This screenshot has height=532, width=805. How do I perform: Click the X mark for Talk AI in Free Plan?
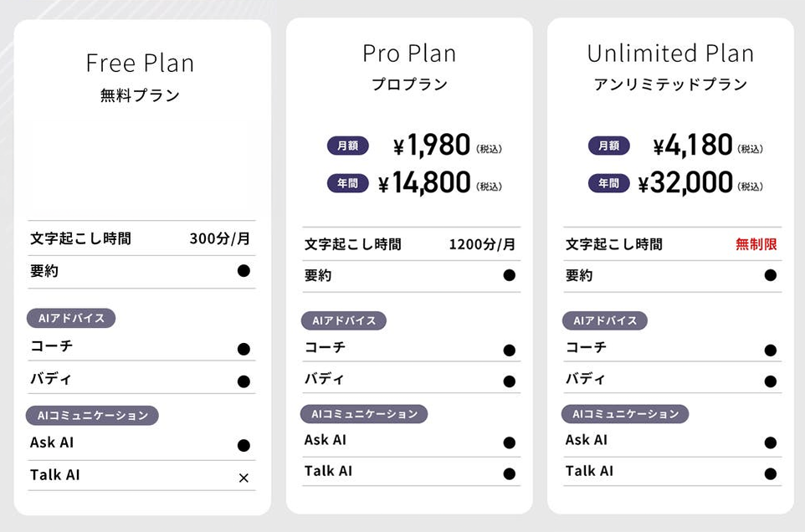tap(244, 478)
